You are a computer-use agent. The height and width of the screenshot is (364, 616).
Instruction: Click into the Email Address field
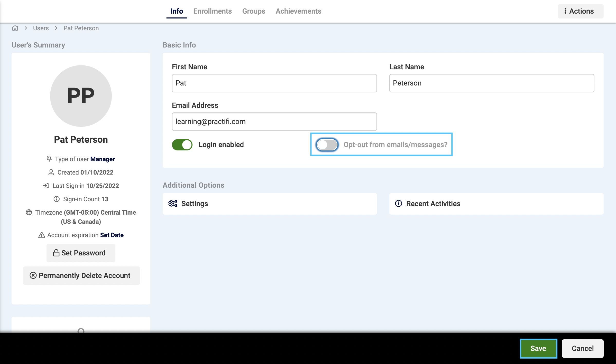pos(274,121)
